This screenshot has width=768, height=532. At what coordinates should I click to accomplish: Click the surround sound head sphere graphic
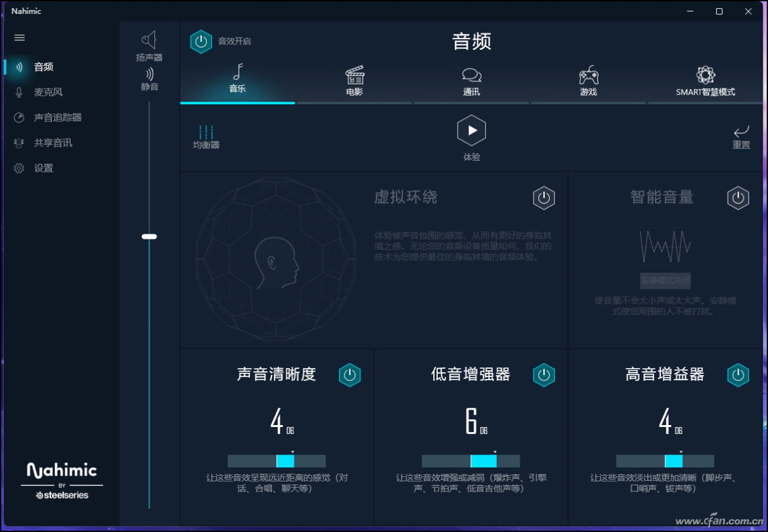coord(276,260)
